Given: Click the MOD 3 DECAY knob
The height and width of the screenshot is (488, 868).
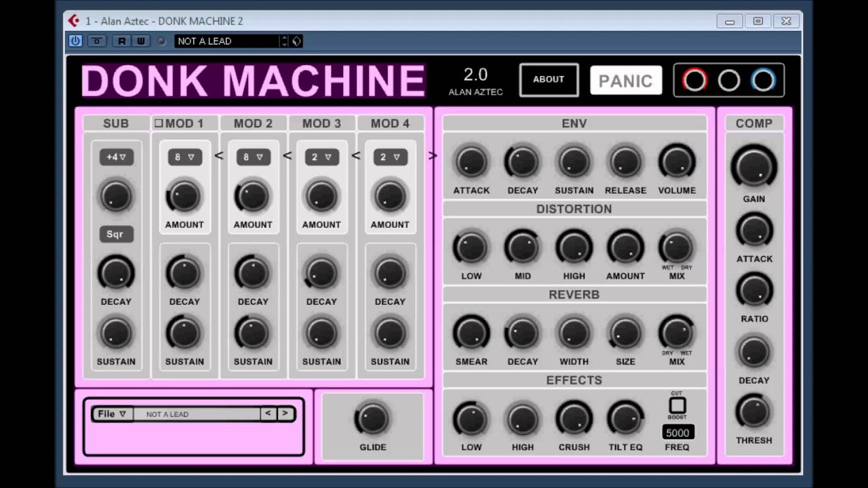Looking at the screenshot, I should tap(321, 273).
